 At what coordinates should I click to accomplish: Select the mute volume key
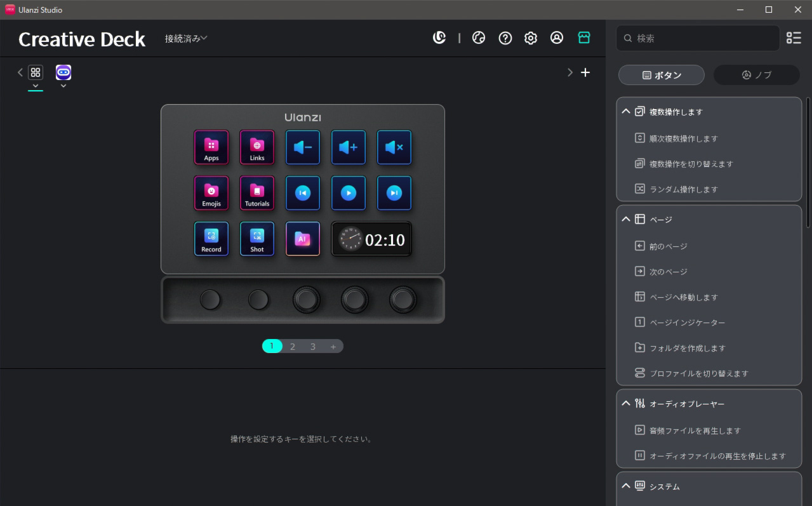tap(394, 147)
